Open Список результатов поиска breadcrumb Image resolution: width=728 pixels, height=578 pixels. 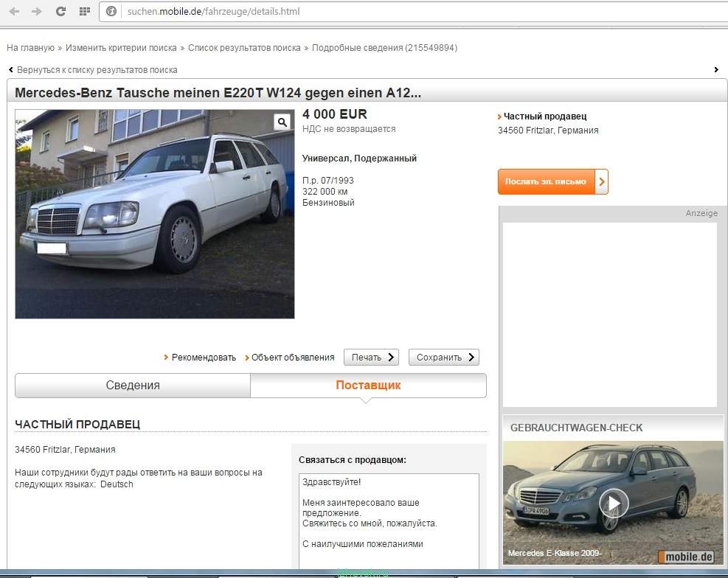coord(244,48)
